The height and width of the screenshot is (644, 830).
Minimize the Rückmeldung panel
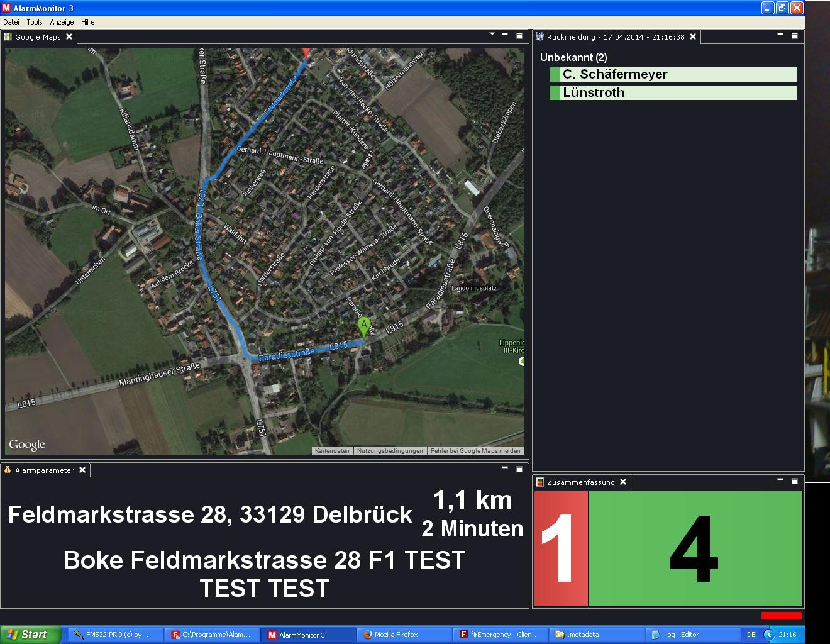pyautogui.click(x=780, y=35)
